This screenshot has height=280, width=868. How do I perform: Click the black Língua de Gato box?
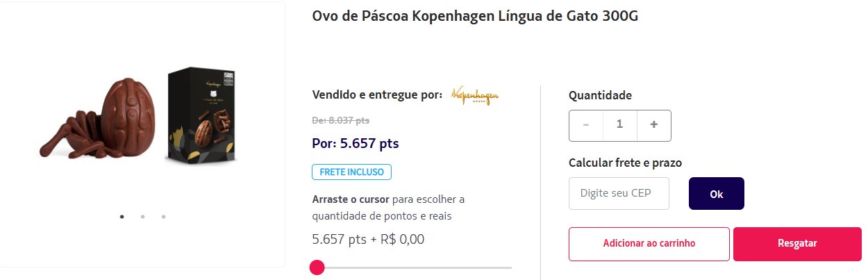click(x=202, y=115)
